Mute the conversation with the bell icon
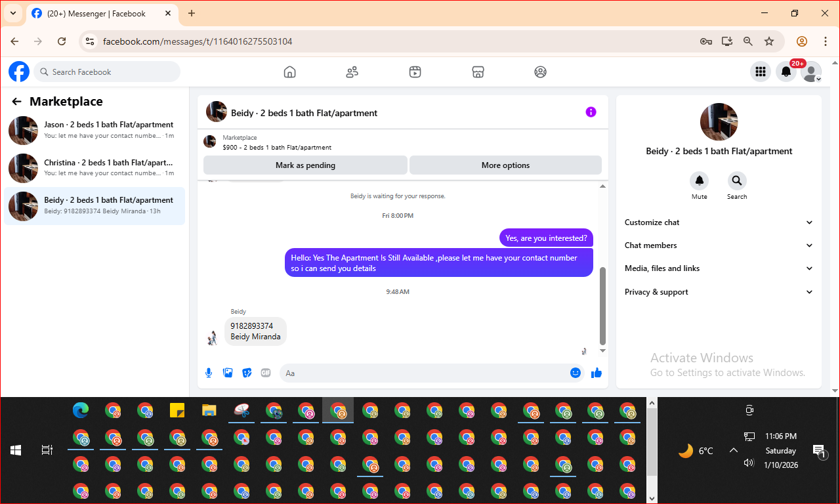The image size is (840, 504). pos(700,180)
